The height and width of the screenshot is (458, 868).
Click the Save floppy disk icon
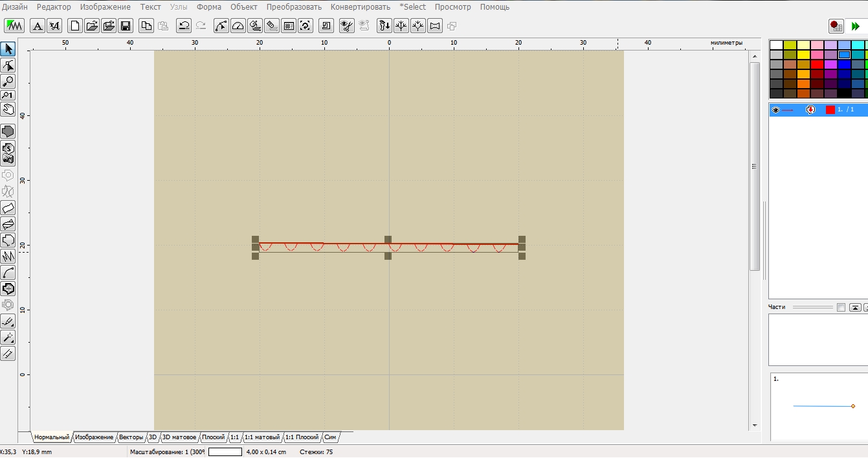(126, 26)
